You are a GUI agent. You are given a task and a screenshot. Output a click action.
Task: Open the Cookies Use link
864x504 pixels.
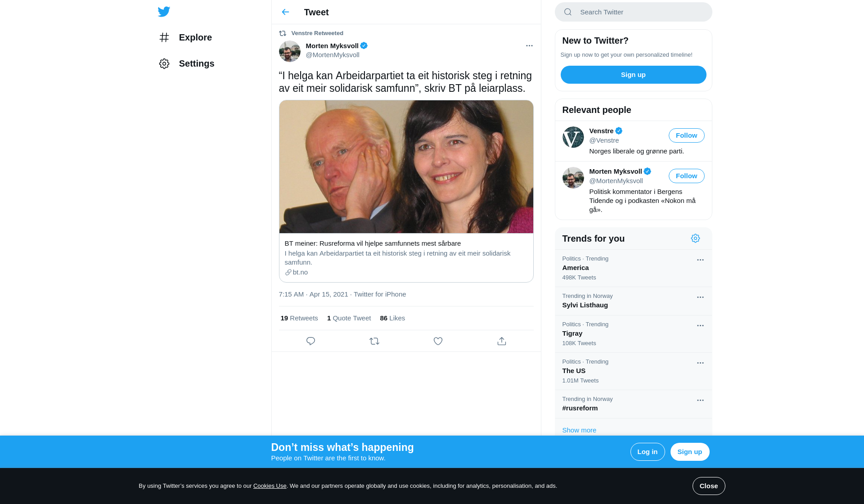point(270,486)
